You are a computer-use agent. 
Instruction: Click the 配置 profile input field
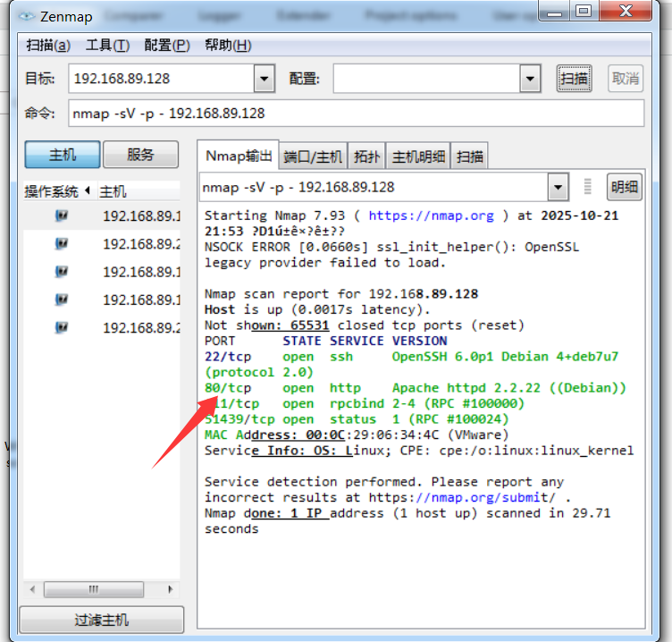coord(427,79)
